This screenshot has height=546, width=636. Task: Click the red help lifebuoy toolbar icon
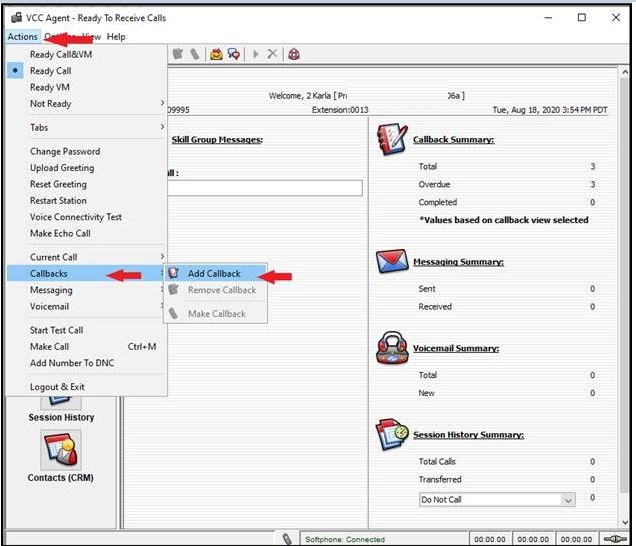(x=294, y=54)
